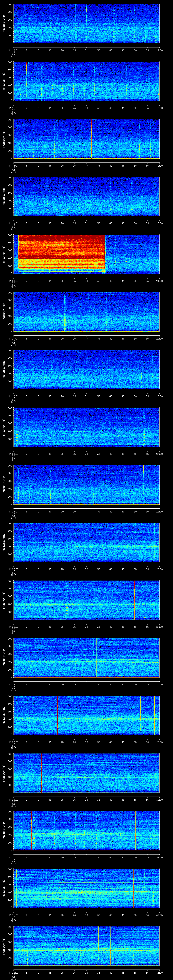Open the 11:19:00 spectrogram panel
Viewport: 173px width, 980px height.
click(86, 197)
